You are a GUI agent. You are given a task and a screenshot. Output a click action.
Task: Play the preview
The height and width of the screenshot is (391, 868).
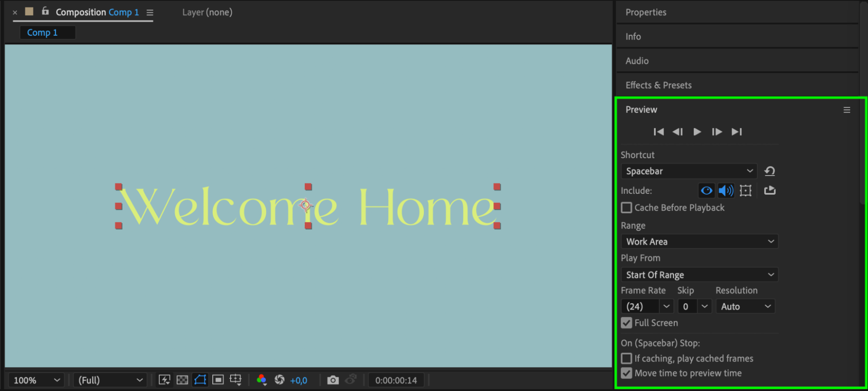tap(697, 132)
